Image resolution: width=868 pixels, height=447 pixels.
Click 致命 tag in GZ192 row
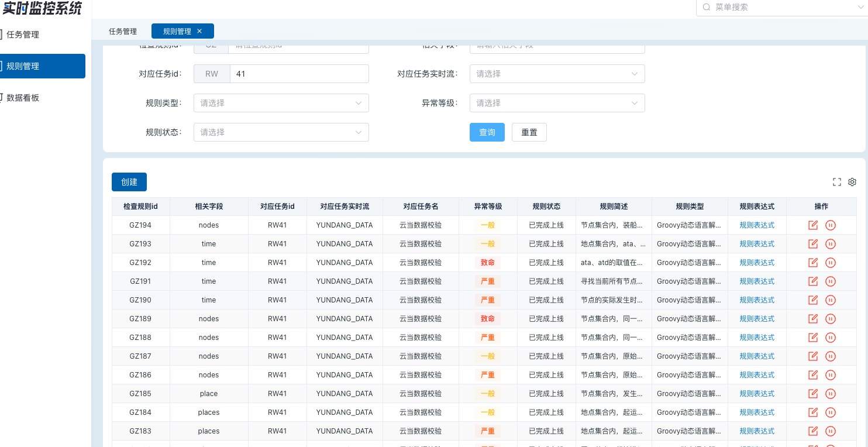pos(488,263)
